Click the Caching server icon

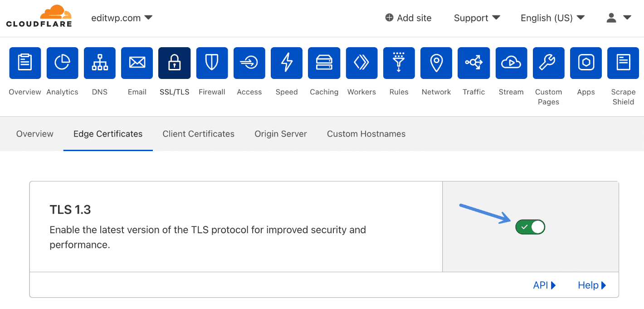click(324, 63)
